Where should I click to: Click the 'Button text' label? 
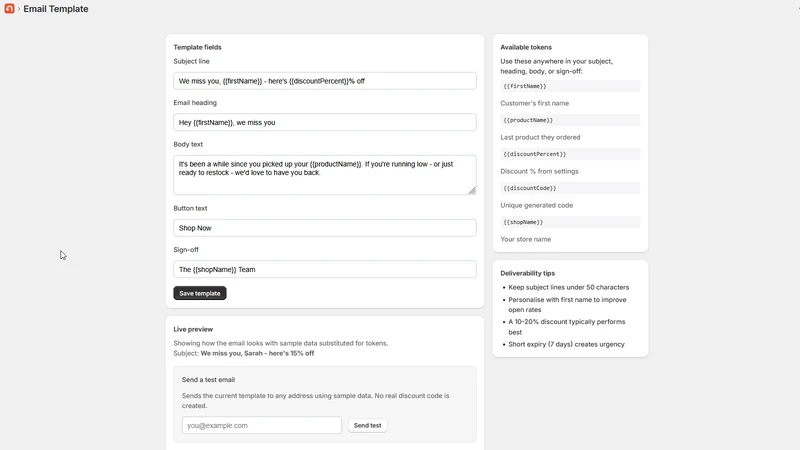[x=190, y=208]
